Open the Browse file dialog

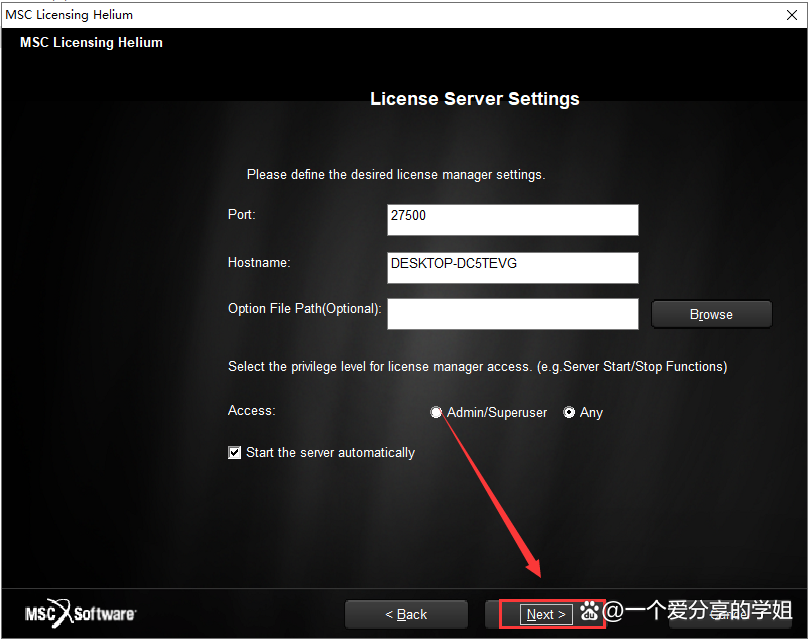tap(711, 314)
